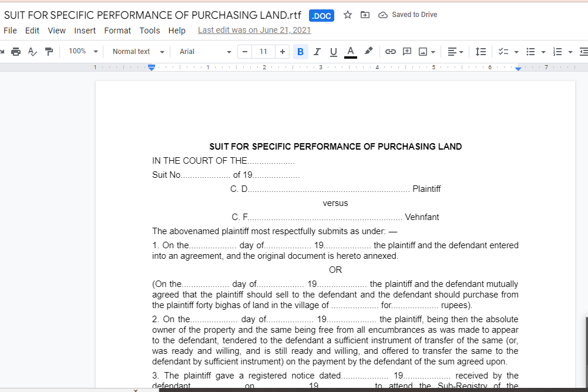Toggle Bold formatting
Image resolution: width=588 pixels, height=392 pixels.
coord(301,52)
